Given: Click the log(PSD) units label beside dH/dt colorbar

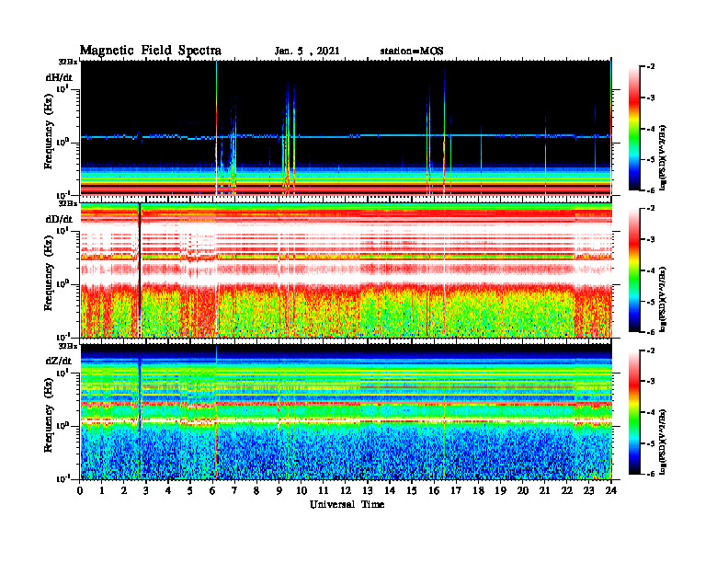Looking at the screenshot, I should [664, 157].
